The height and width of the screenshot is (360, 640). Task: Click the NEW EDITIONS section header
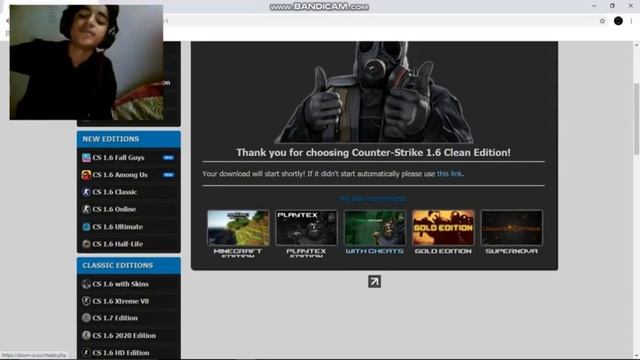[129, 139]
